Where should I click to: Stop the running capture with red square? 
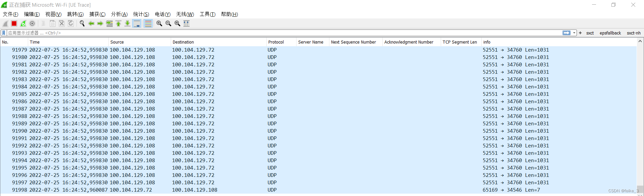[14, 23]
